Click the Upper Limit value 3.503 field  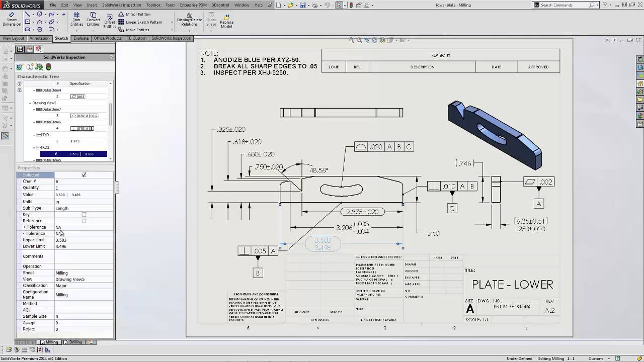pyautogui.click(x=83, y=240)
